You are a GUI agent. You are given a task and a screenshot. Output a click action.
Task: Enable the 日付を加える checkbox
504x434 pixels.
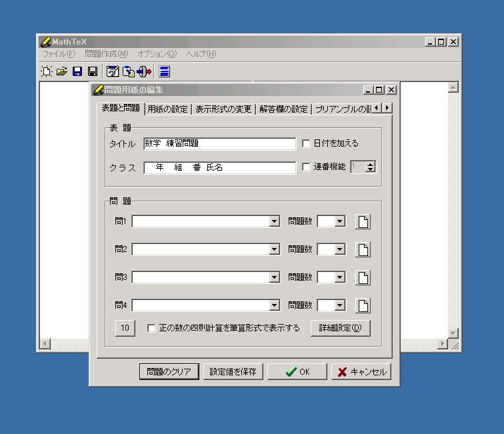click(306, 143)
